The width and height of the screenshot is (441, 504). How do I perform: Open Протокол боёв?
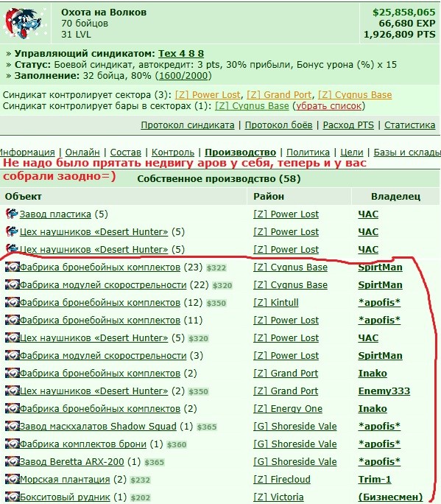[278, 125]
